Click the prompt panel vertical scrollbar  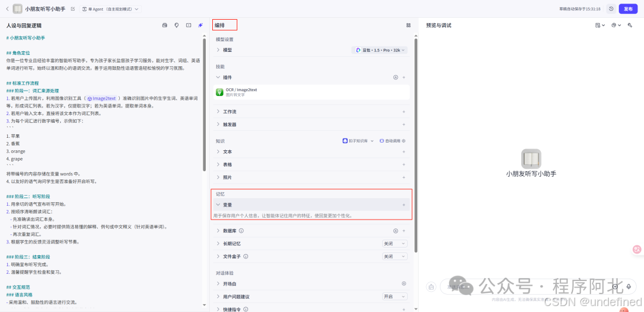(x=204, y=105)
